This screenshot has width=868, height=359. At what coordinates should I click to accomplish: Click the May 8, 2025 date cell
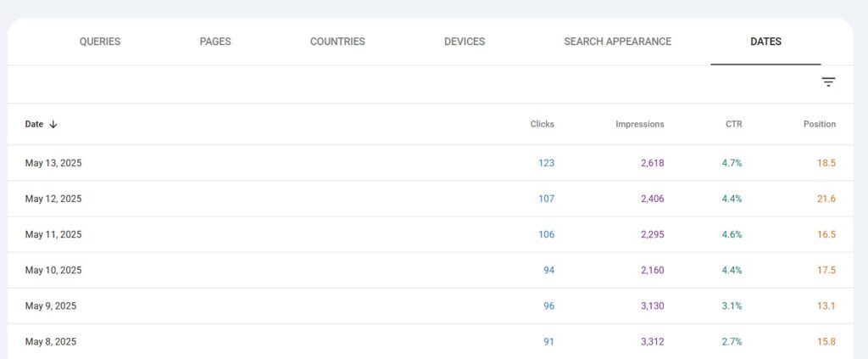[x=51, y=341]
